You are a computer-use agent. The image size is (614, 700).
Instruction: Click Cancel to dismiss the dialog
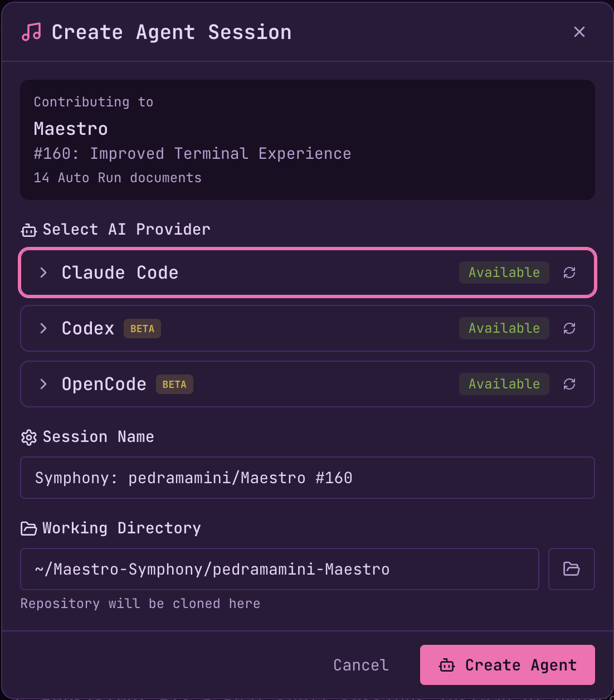pos(360,664)
